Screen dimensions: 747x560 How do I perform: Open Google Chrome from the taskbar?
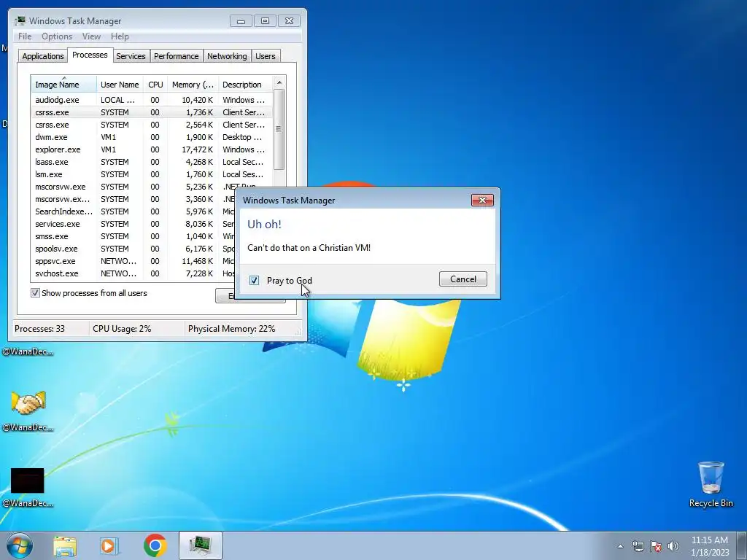(155, 545)
